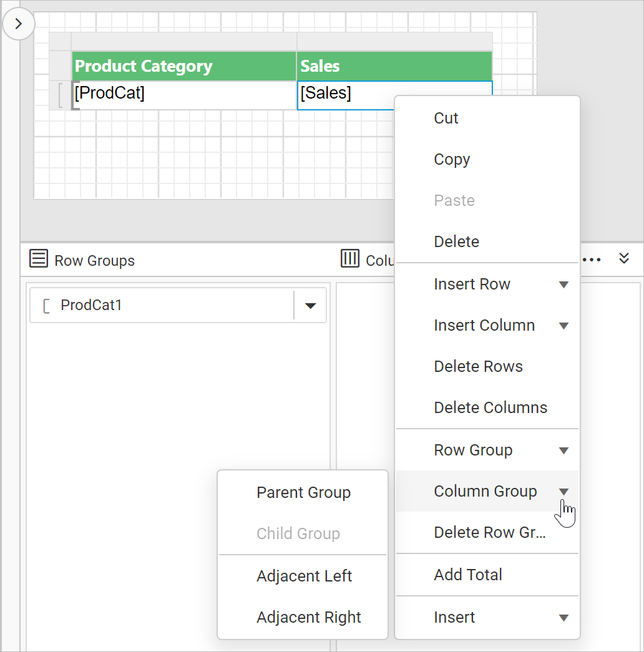
Task: Expand the Column Group submenu
Action: [563, 491]
